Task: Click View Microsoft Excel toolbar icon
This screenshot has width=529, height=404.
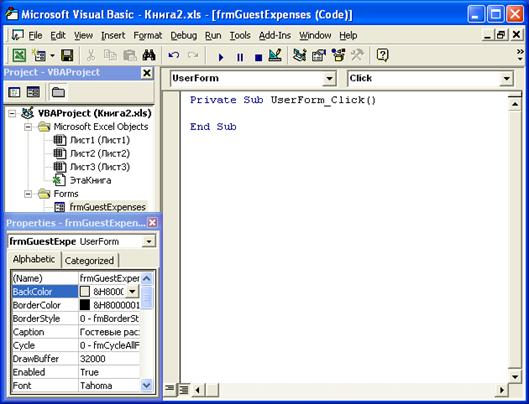Action: (19, 55)
